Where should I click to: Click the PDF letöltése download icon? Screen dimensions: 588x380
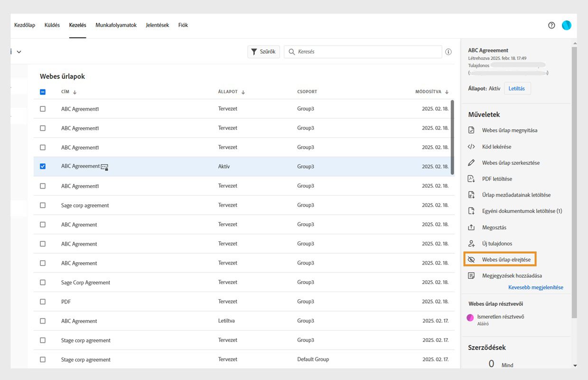point(471,179)
